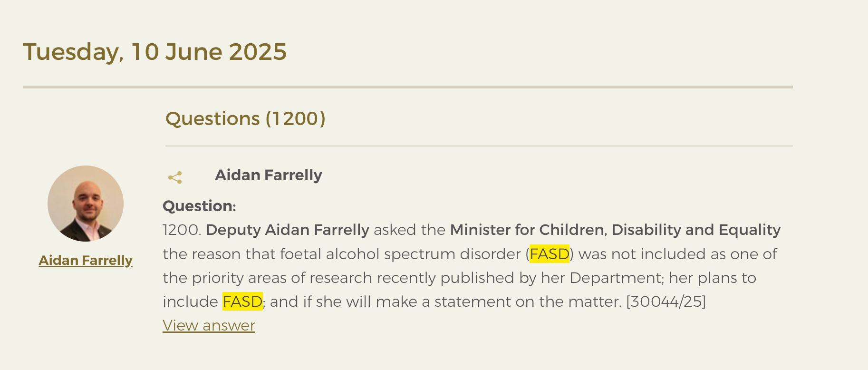Click the reference number [30044/25]
Image resolution: width=868 pixels, height=370 pixels.
coord(666,302)
